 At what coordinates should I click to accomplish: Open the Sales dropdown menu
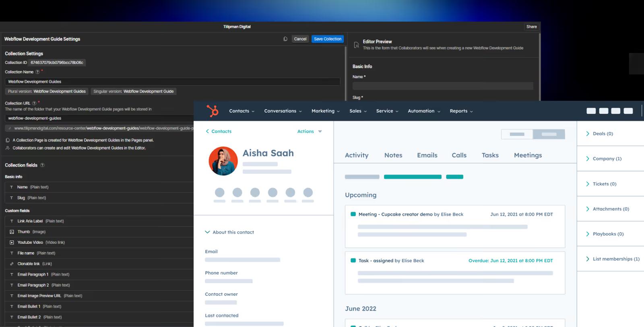(x=358, y=111)
